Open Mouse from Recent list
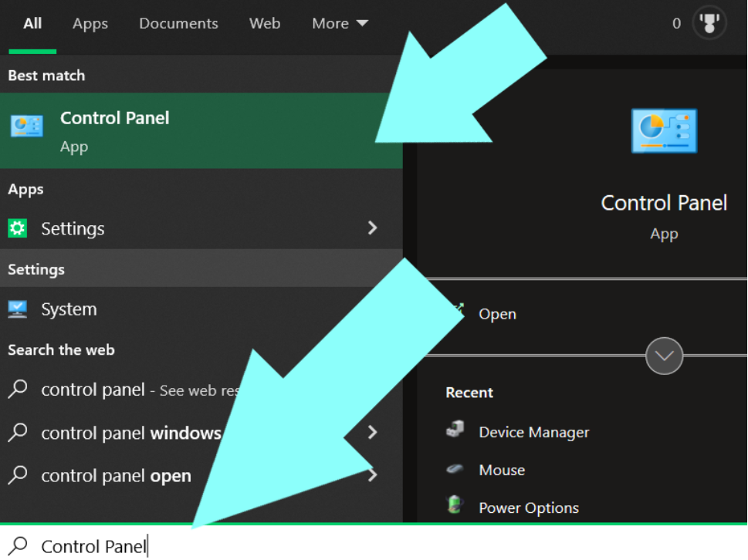The height and width of the screenshot is (560, 748). (502, 470)
